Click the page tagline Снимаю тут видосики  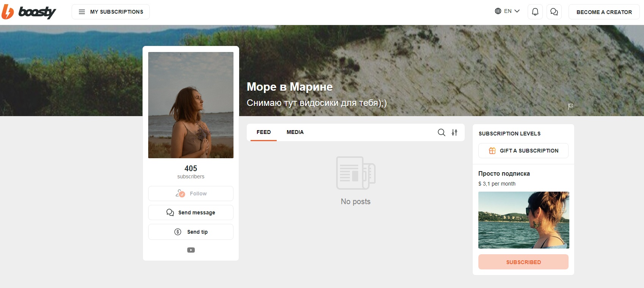coord(317,103)
